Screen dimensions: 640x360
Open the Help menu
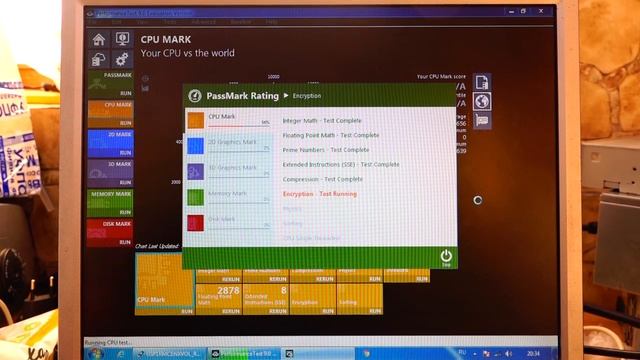271,22
